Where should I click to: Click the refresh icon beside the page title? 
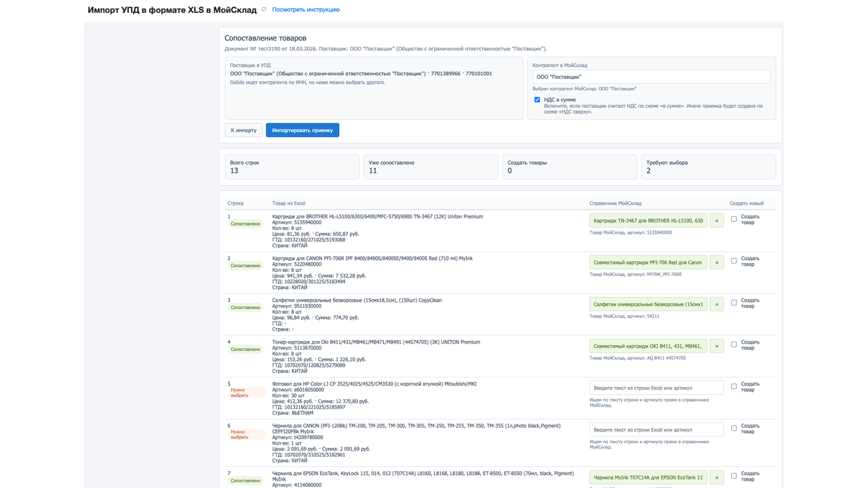[x=264, y=9]
